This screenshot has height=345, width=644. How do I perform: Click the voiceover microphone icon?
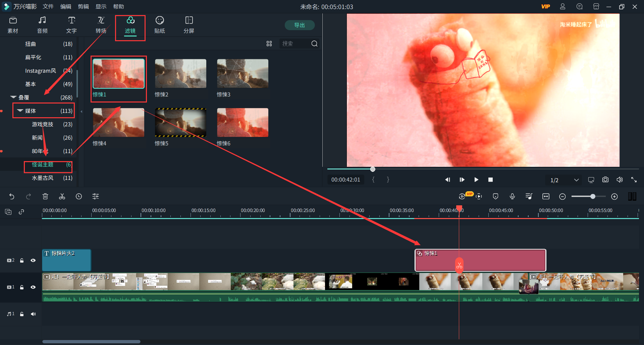(x=512, y=197)
